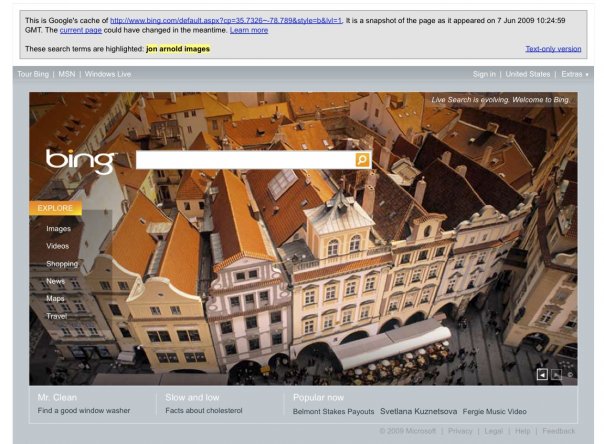Search Belmont Stakes Payouts
Viewport: 604px width, 444px height.
(333, 411)
